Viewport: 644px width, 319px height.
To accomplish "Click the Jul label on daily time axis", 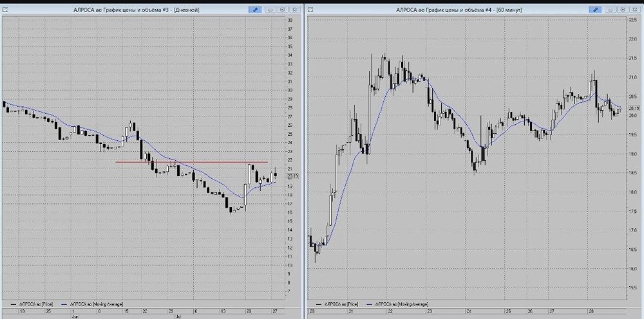I will pos(178,316).
